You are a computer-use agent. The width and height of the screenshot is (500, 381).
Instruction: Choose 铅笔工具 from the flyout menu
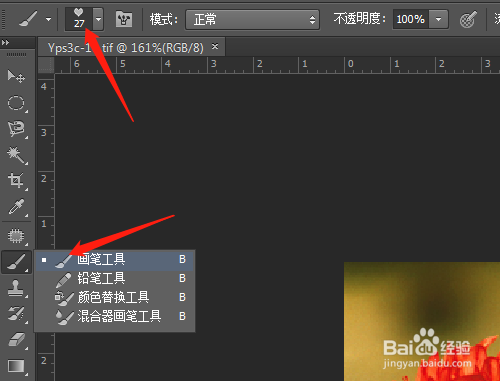(115, 278)
